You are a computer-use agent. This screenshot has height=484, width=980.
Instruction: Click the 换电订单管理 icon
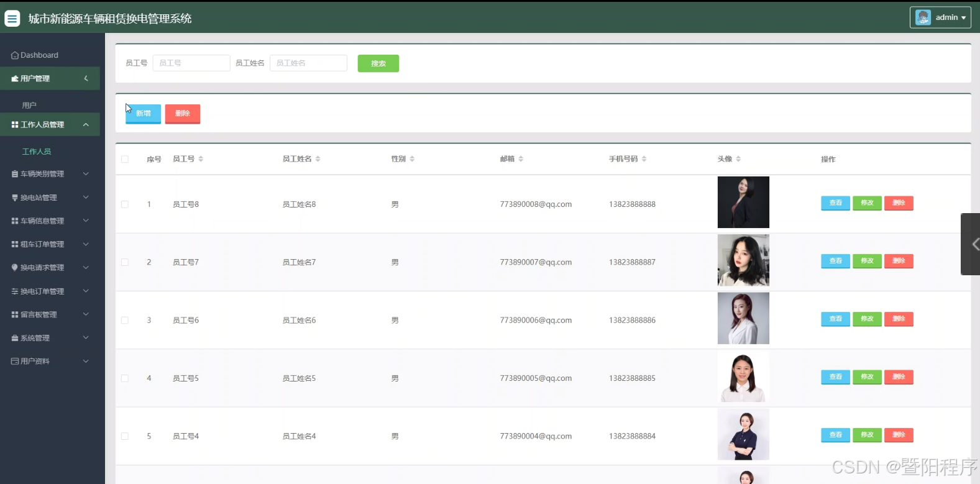[x=15, y=291]
